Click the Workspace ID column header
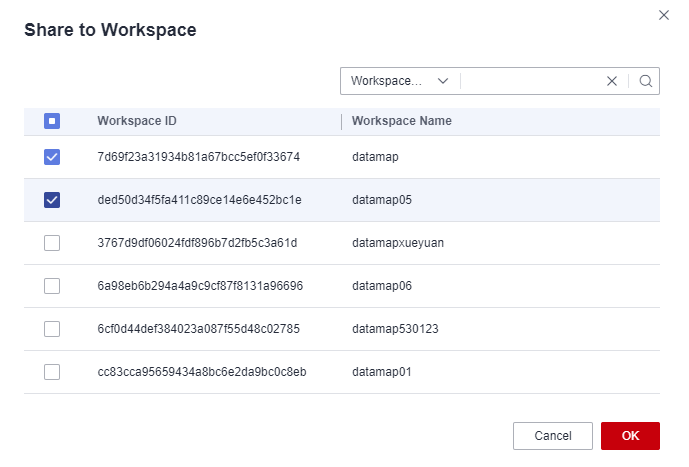Viewport: 689px width, 467px height. [x=137, y=121]
